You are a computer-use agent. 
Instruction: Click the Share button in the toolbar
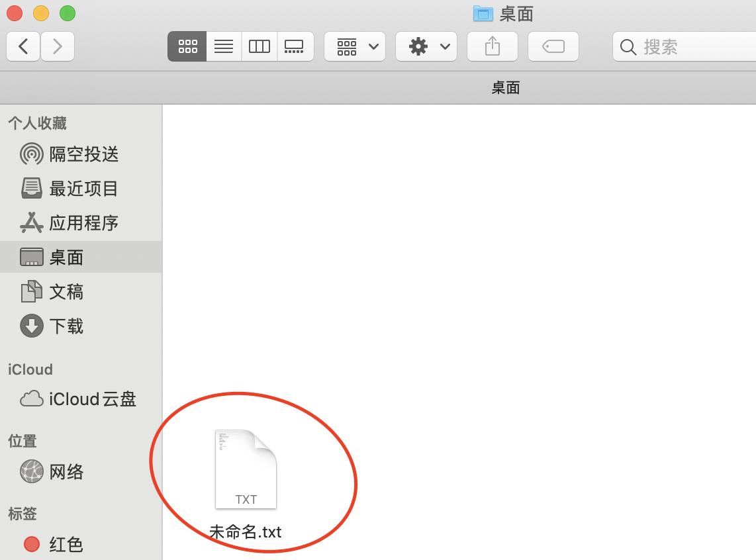[x=492, y=46]
